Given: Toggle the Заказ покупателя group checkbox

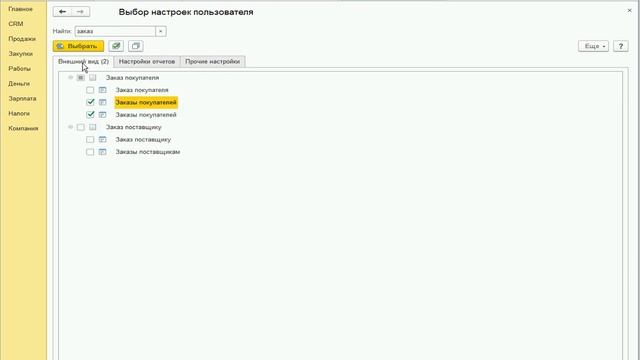Looking at the screenshot, I should [81, 78].
